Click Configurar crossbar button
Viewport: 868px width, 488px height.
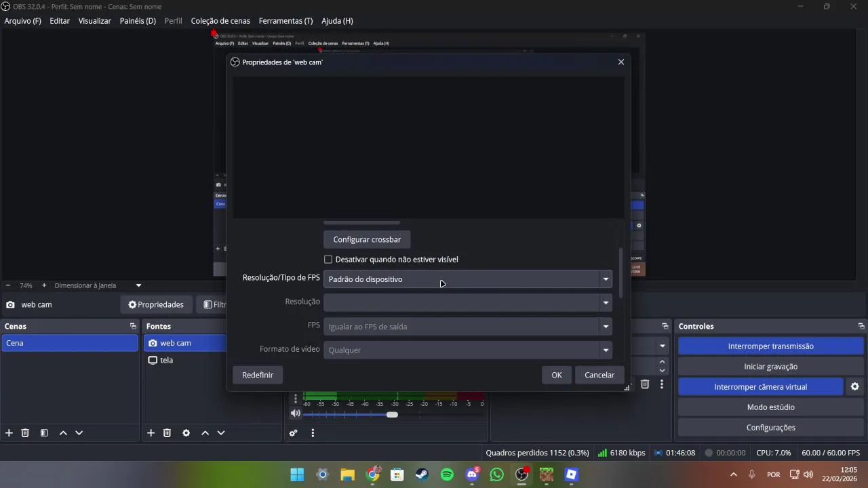click(367, 239)
